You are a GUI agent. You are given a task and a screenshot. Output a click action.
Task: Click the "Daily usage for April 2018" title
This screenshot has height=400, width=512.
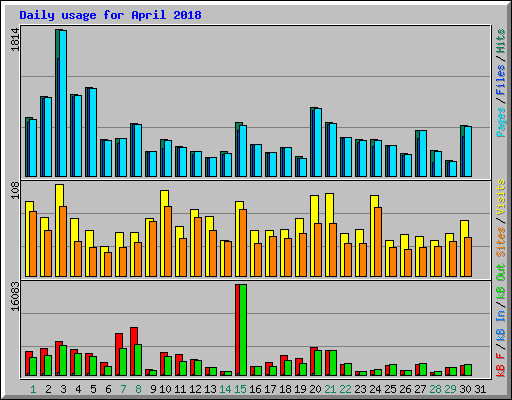(110, 15)
